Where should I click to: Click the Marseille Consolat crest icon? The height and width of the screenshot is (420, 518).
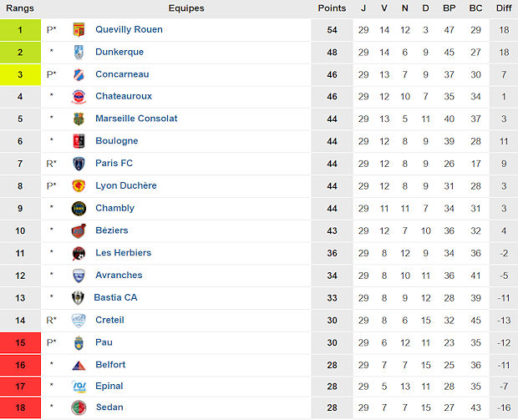point(79,119)
